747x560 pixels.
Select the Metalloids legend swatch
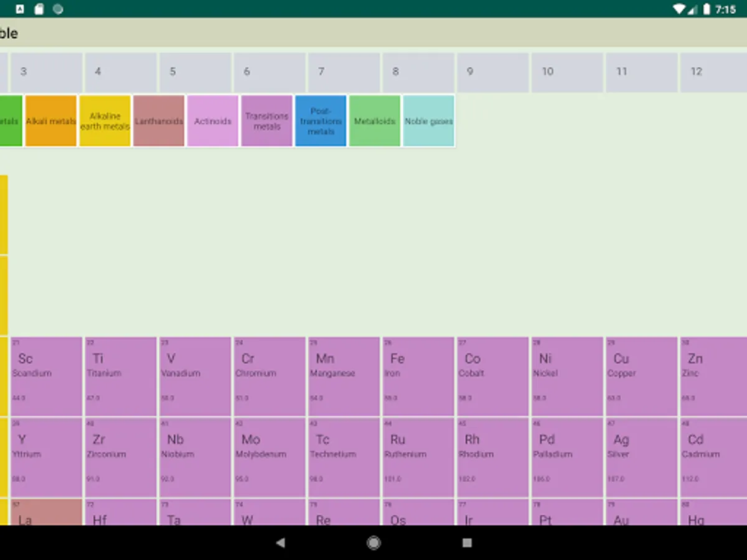375,121
